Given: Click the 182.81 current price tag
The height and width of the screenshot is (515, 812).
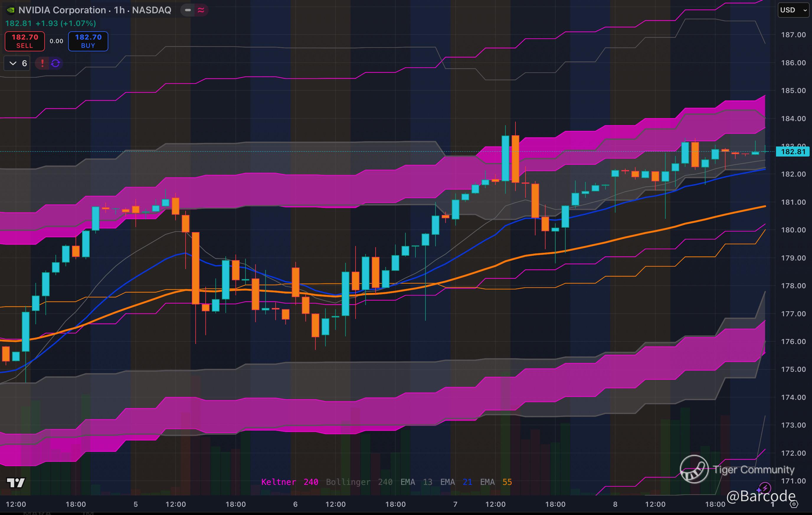Looking at the screenshot, I should (793, 152).
